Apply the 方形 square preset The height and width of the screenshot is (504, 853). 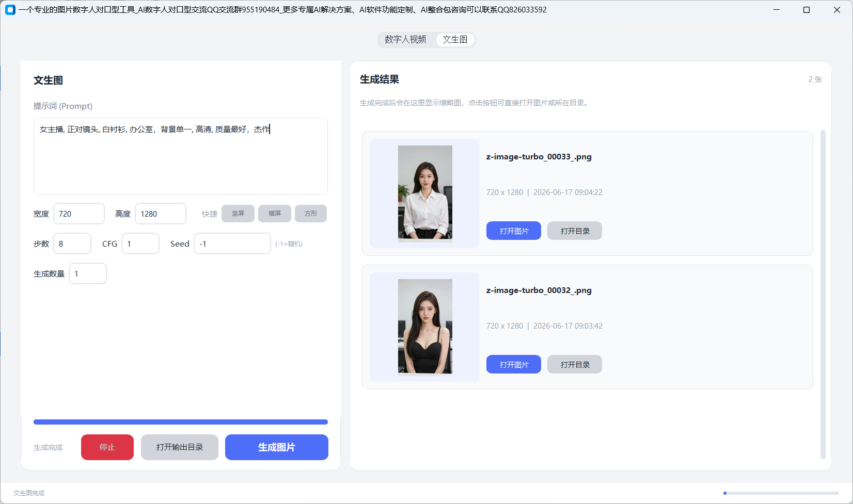coord(311,214)
